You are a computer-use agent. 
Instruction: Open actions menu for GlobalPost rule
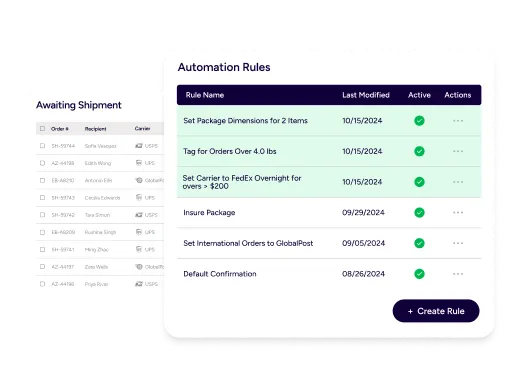click(458, 243)
